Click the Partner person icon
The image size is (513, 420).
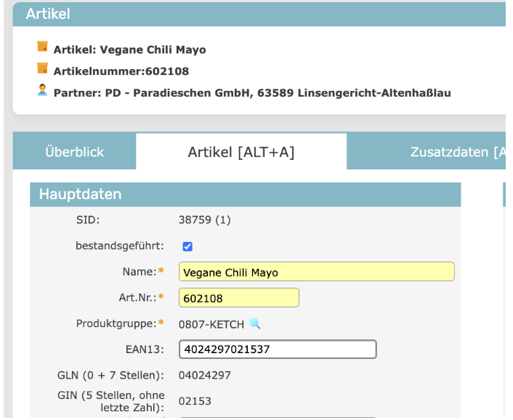click(42, 91)
